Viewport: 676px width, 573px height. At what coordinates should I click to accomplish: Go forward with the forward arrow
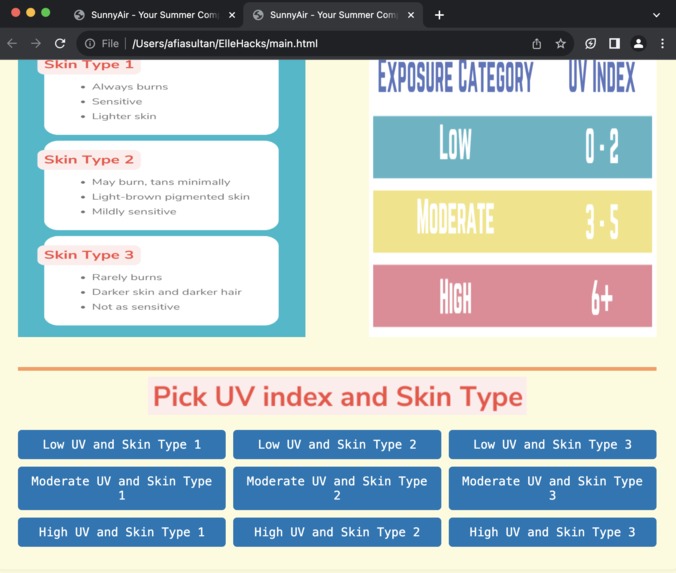point(36,43)
